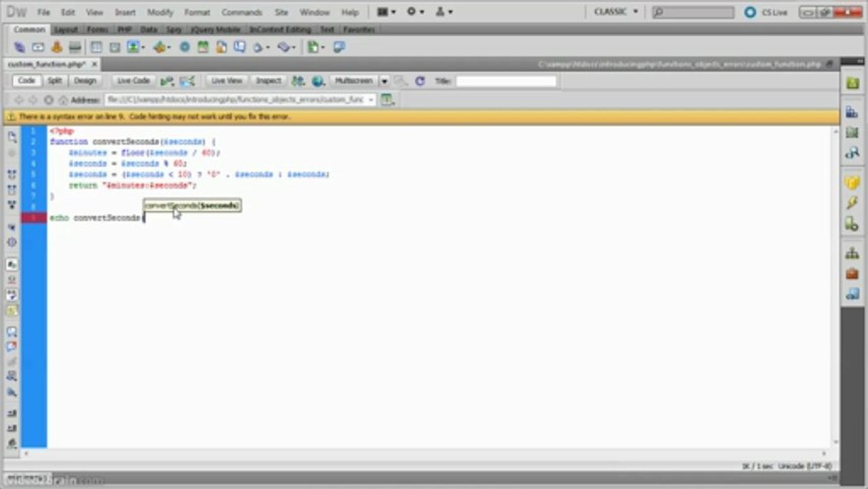868x489 pixels.
Task: Switch to the Spry insert tab
Action: [174, 30]
